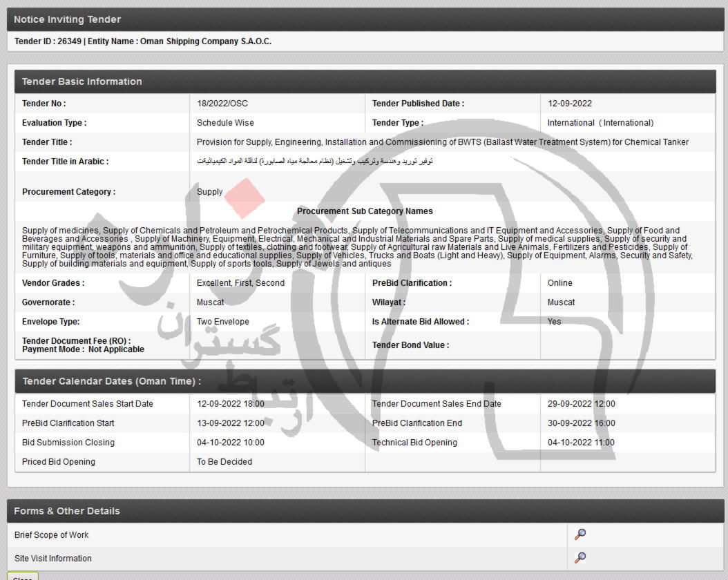
Task: Click the Priced Bid Opening To Be Decided value
Action: [x=224, y=462]
